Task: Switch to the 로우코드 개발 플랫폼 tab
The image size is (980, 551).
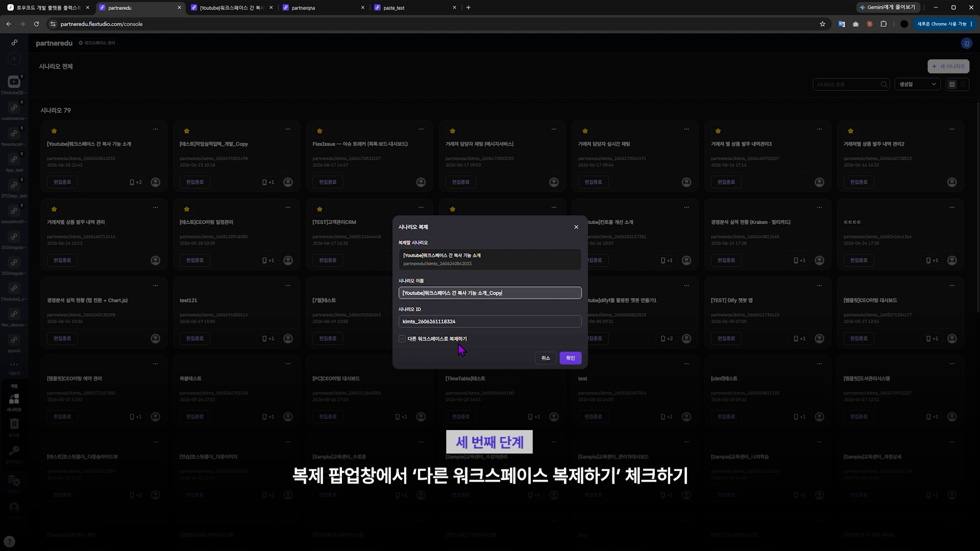Action: point(48,8)
